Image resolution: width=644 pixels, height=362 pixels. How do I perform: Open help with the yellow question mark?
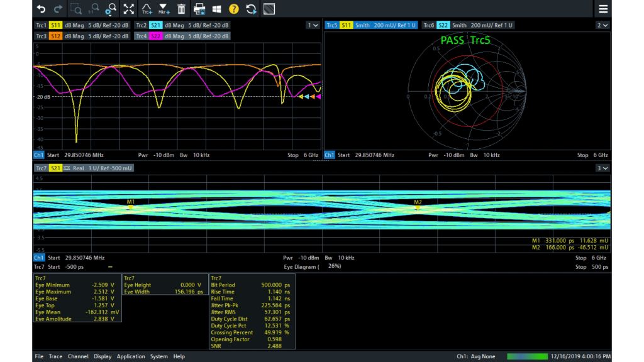[x=234, y=9]
